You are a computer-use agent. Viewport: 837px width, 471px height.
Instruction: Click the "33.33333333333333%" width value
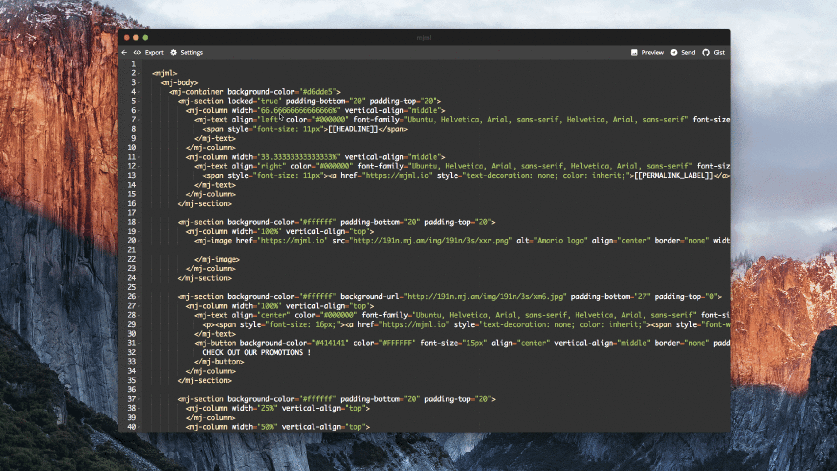click(x=298, y=157)
